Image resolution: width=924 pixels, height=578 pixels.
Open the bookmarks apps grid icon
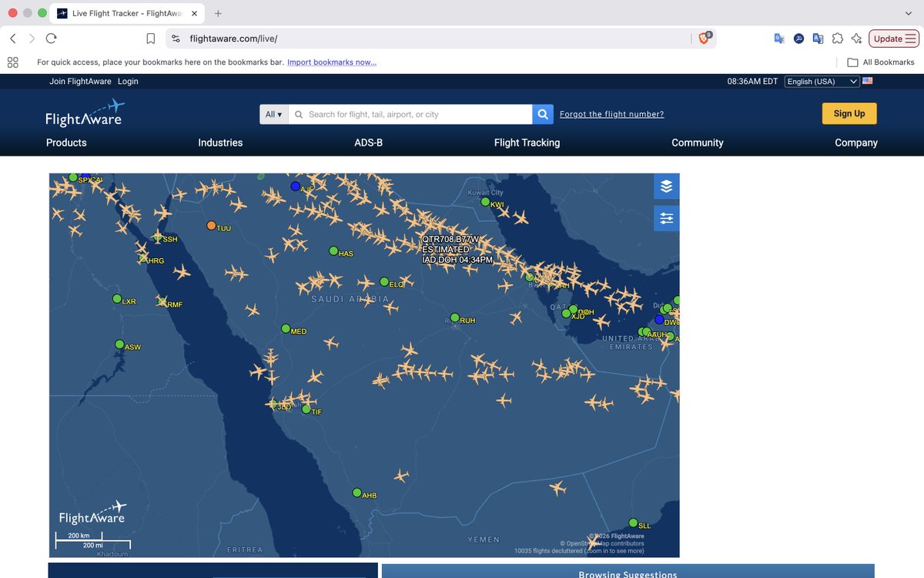click(13, 62)
